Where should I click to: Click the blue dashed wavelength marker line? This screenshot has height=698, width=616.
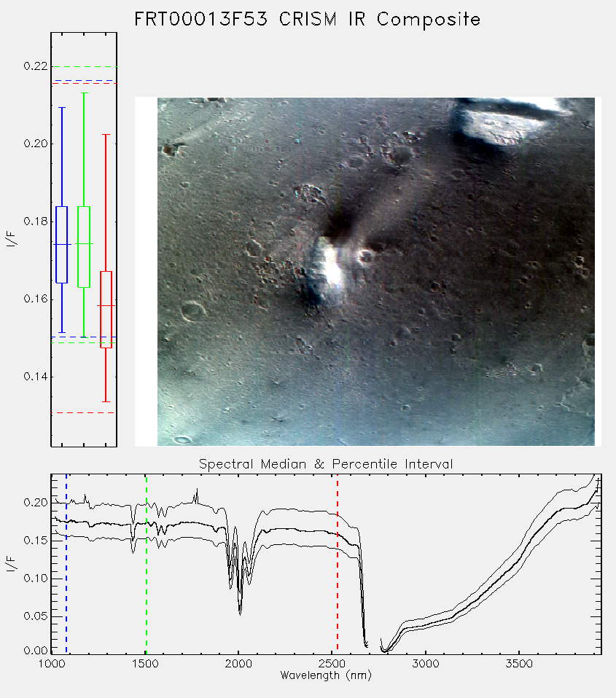pyautogui.click(x=66, y=564)
